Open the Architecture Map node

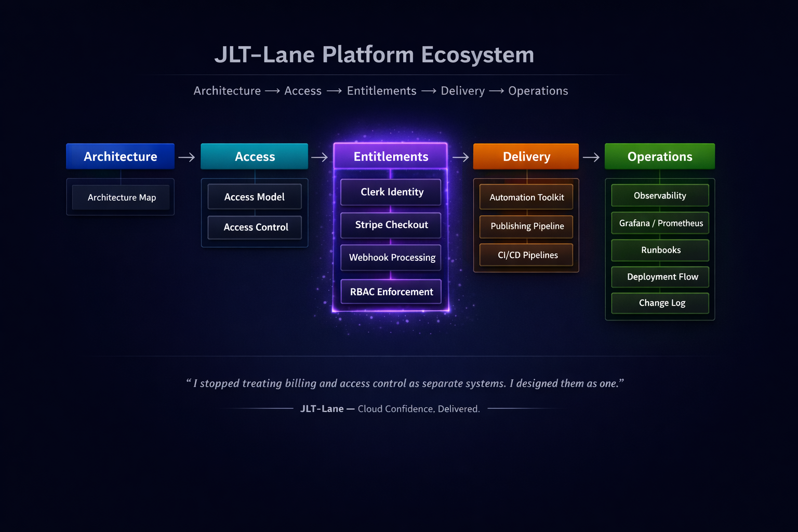pyautogui.click(x=122, y=197)
